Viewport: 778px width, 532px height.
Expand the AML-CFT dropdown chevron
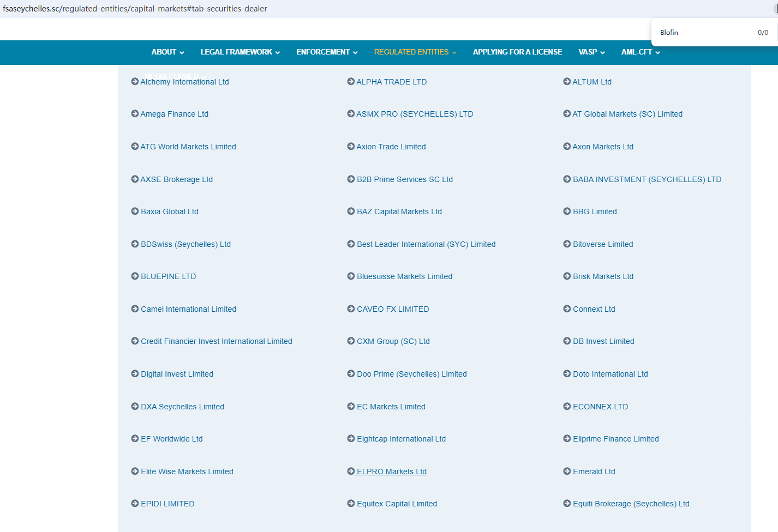(x=657, y=52)
